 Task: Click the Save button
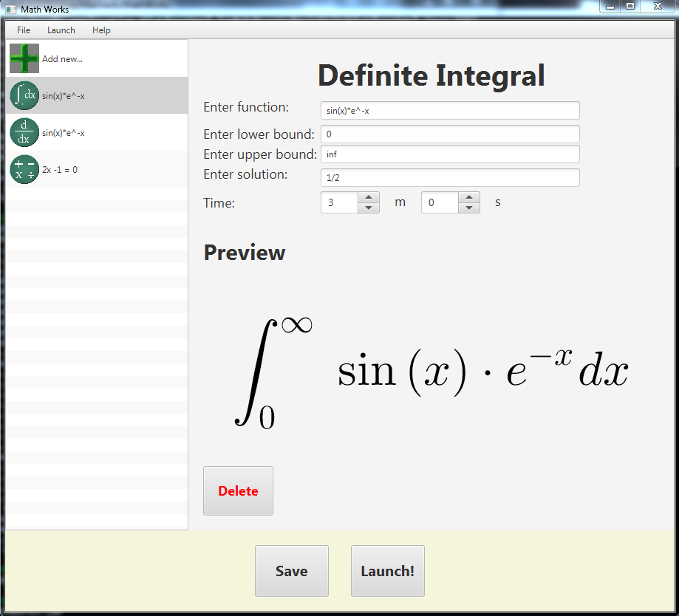[x=291, y=571]
